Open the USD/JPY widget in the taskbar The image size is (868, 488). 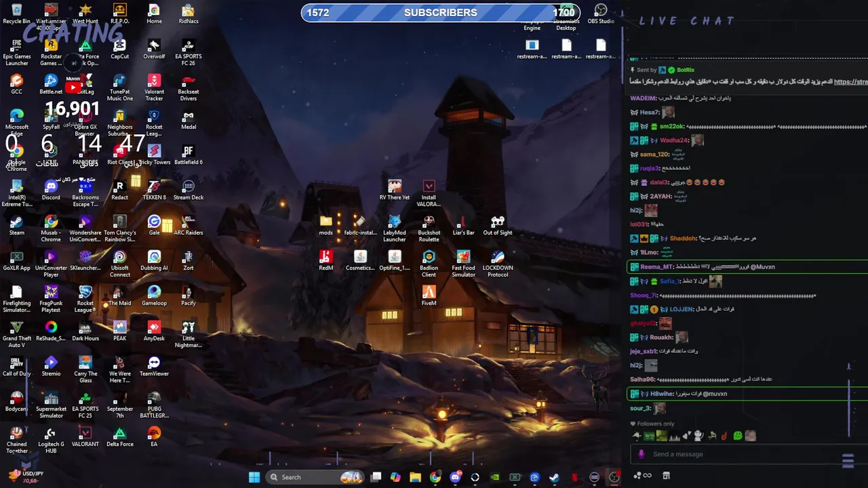click(26, 476)
